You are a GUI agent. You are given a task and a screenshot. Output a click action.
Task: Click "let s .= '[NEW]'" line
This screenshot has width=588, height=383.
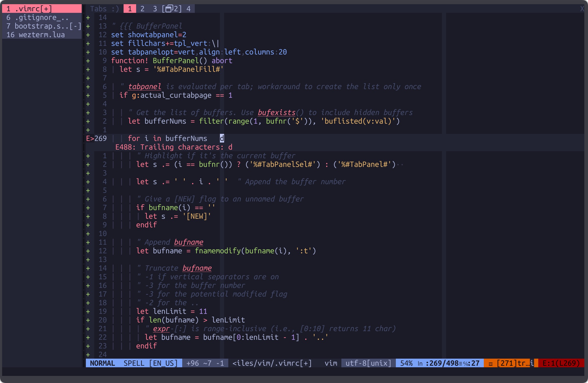point(178,216)
